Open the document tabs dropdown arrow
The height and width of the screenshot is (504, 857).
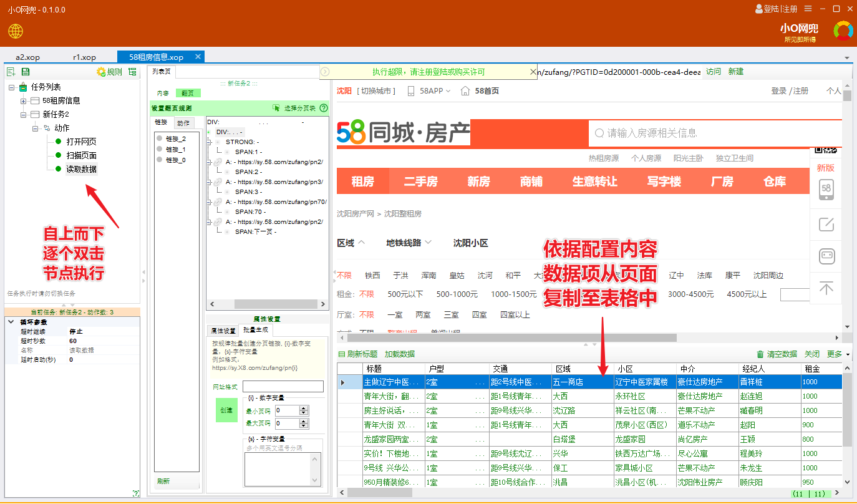847,58
